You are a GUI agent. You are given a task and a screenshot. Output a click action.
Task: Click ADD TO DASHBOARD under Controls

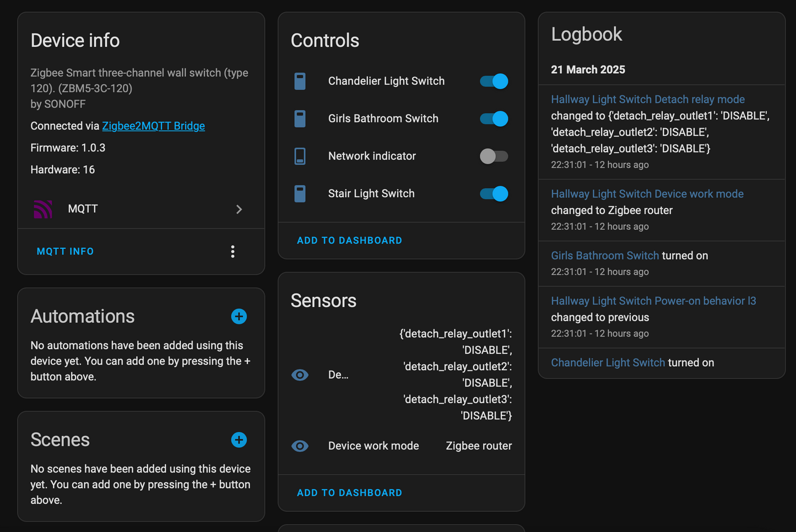tap(349, 241)
